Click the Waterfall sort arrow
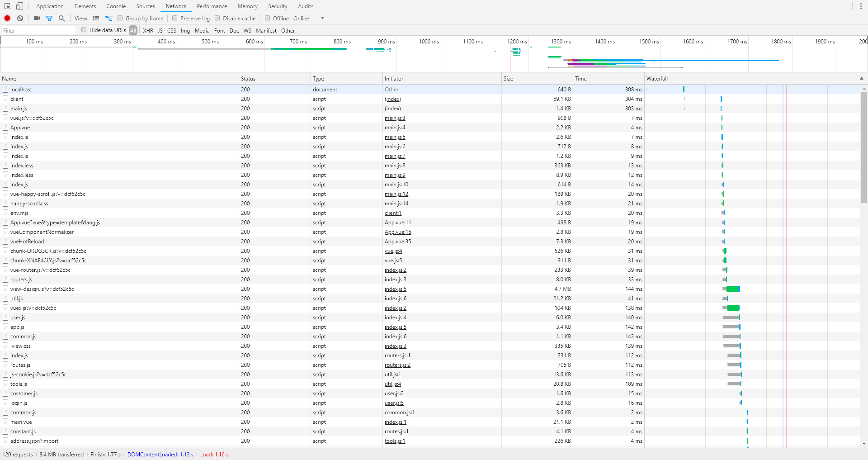This screenshot has width=868, height=460. click(862, 78)
